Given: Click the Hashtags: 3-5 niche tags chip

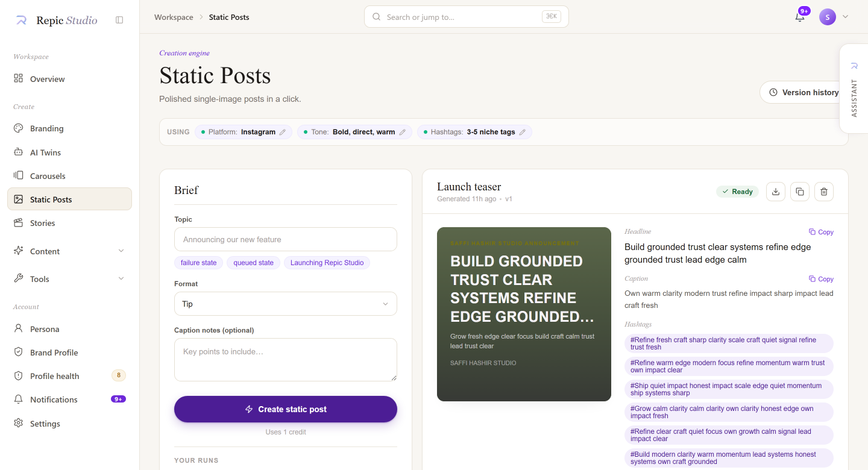Looking at the screenshot, I should click(474, 132).
